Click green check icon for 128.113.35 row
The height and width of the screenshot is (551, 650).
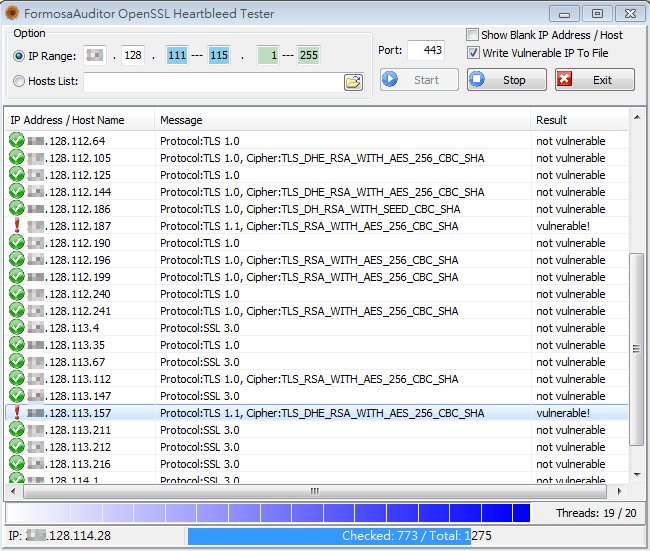[17, 345]
